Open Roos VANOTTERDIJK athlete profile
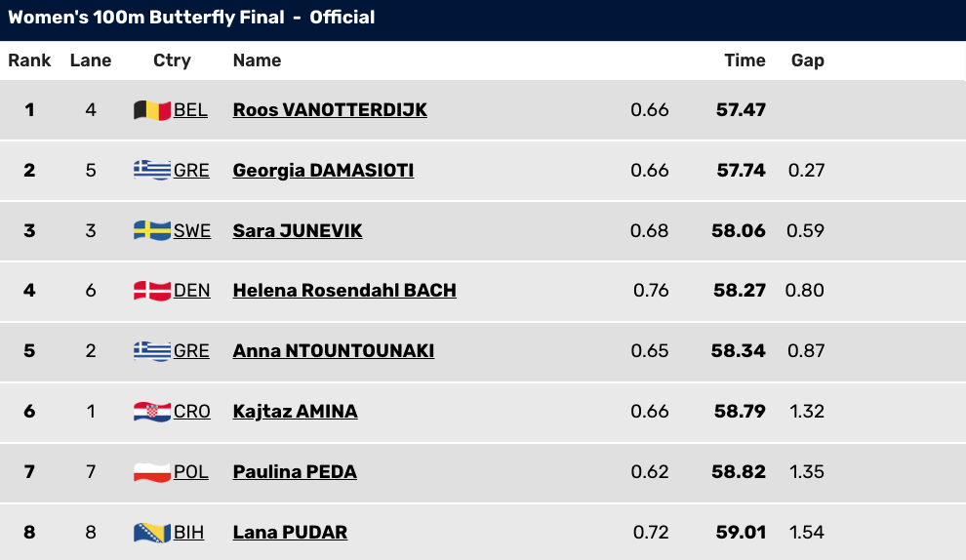Viewport: 966px width, 560px height. coord(330,109)
